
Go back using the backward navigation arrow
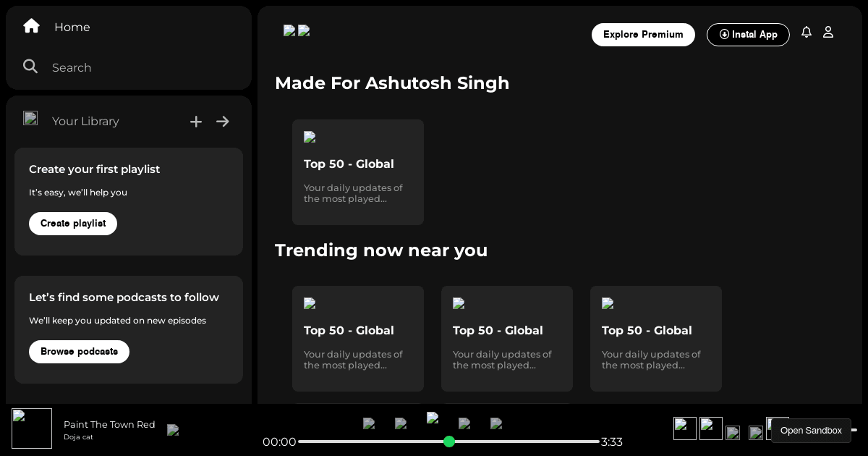[289, 30]
